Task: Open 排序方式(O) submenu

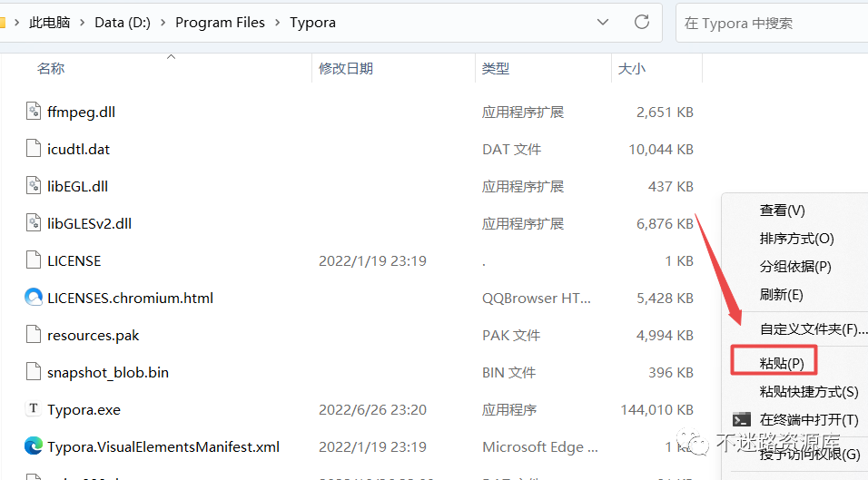Action: tap(796, 239)
